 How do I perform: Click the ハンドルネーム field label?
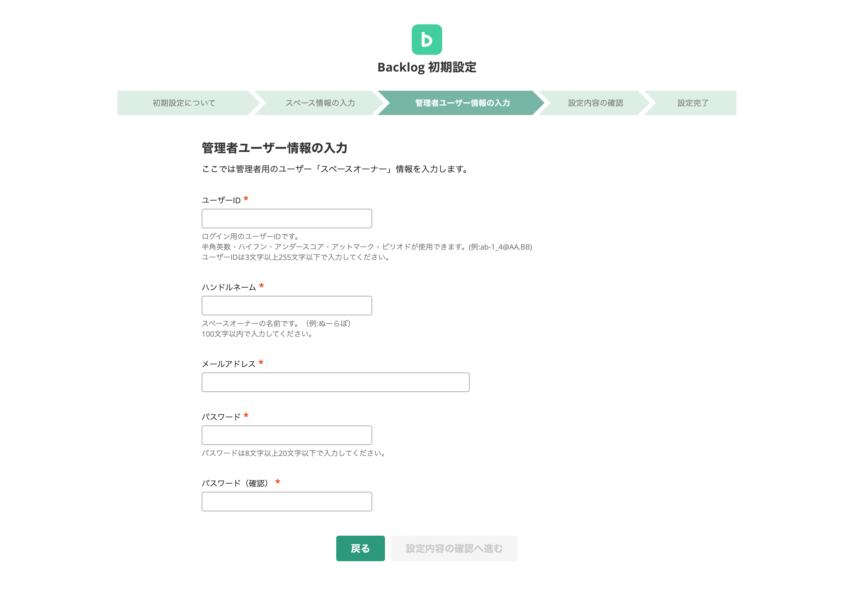click(x=229, y=287)
